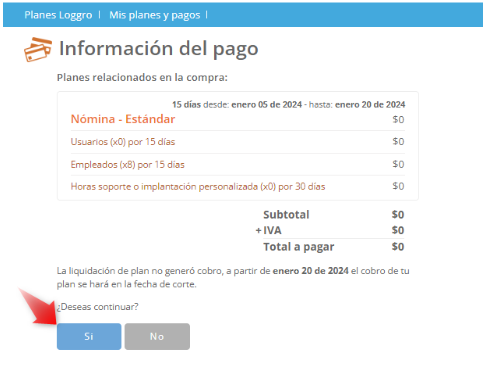This screenshot has height=372, width=490.
Task: Click the Total a pagar label
Action: tap(299, 247)
